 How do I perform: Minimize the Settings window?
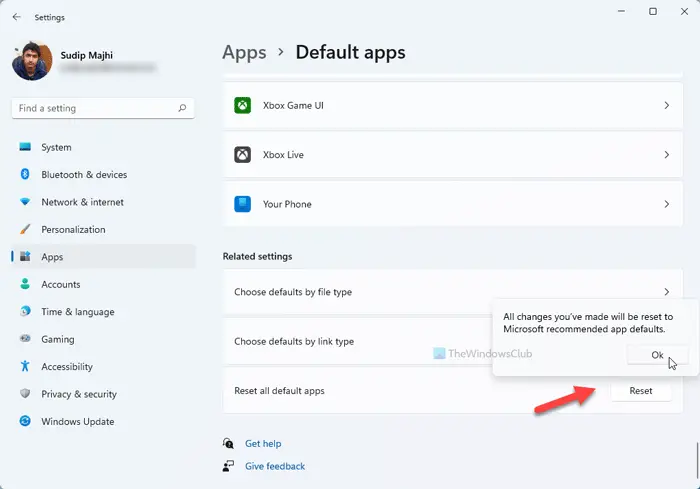point(621,11)
